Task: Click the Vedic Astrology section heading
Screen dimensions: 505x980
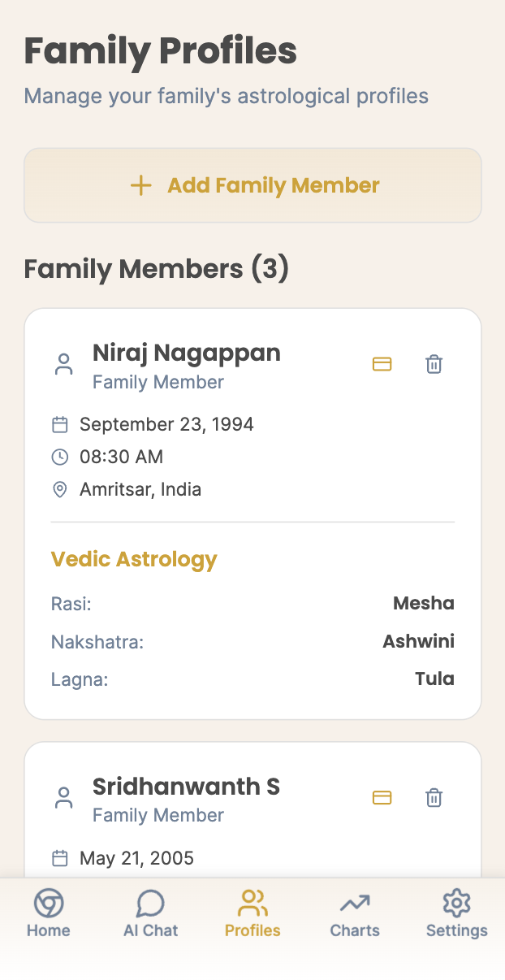Action: [x=134, y=559]
